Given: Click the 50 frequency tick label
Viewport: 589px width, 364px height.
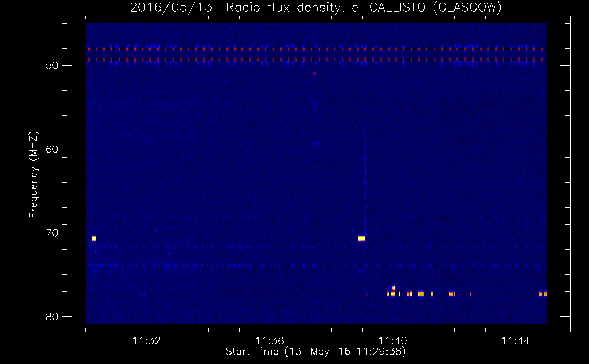Looking at the screenshot, I should click(52, 66).
